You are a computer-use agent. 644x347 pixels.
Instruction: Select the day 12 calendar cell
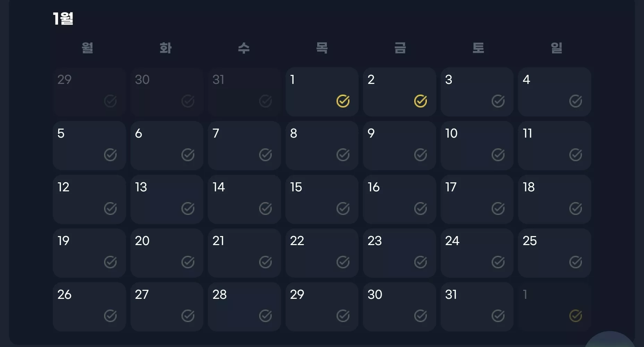click(x=89, y=199)
